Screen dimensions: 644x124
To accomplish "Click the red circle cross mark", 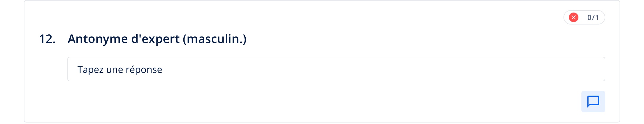I will pos(573,17).
